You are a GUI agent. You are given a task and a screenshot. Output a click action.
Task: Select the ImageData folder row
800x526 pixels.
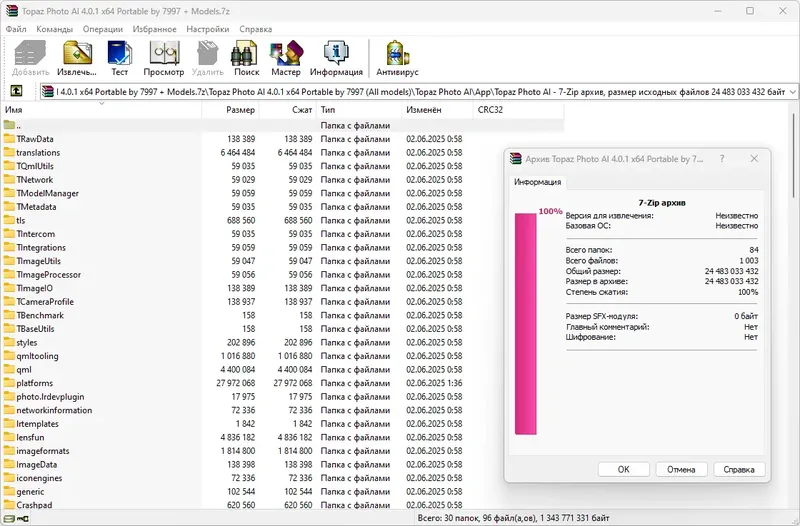[x=283, y=464]
